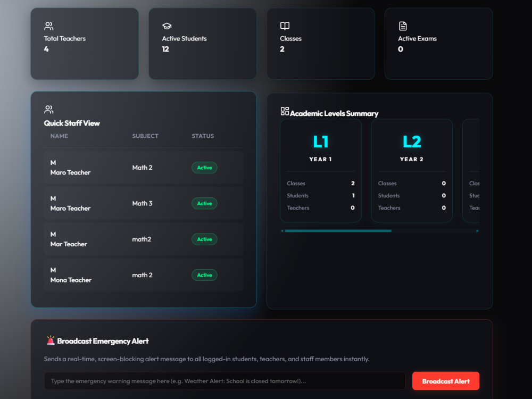Click the Quick Staff View heading
The width and height of the screenshot is (532, 399).
point(72,123)
